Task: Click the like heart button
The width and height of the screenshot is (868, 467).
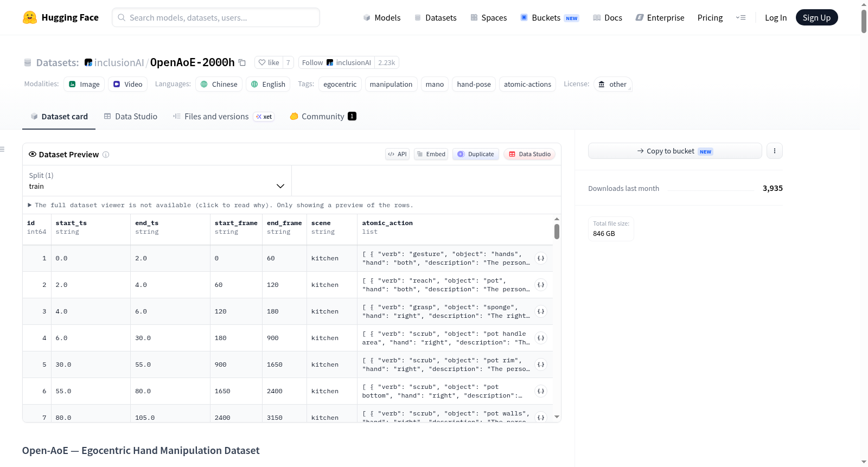Action: point(269,62)
